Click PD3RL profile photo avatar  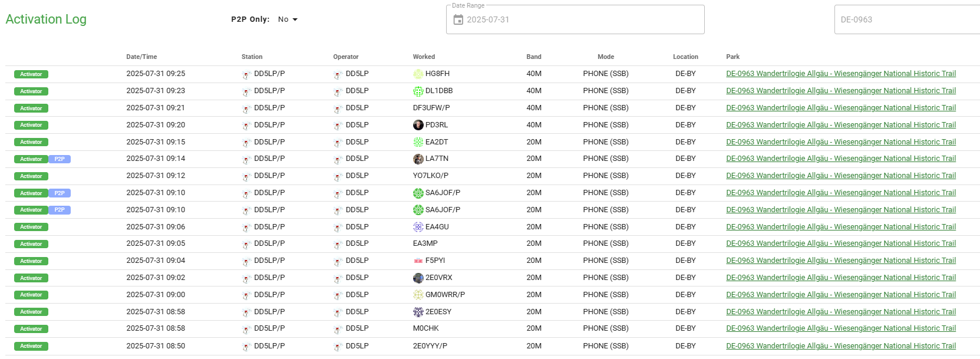click(418, 125)
